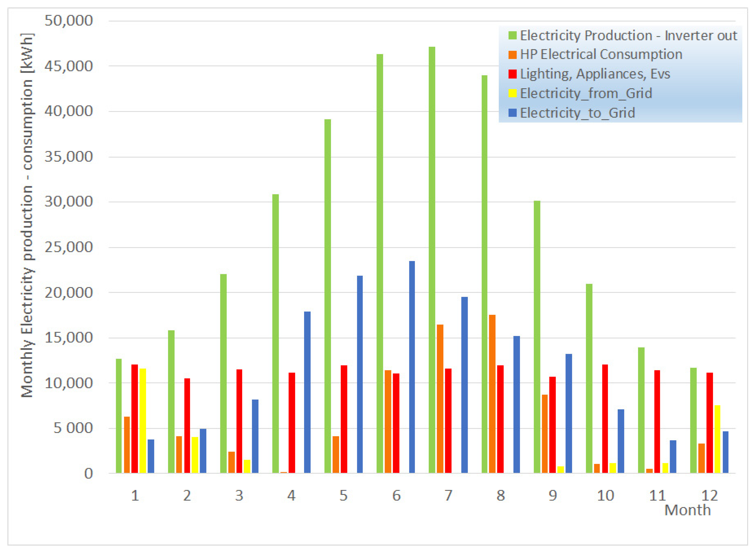The image size is (756, 556).
Task: Click the yellow bar in month 12
Action: tap(717, 439)
